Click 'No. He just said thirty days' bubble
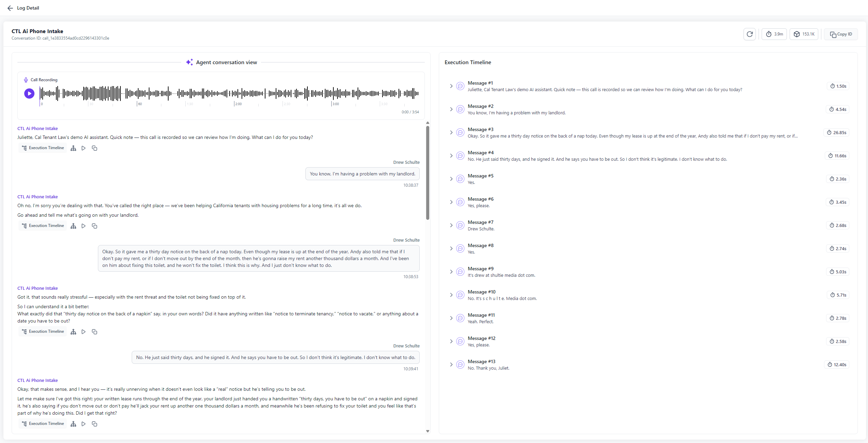 pos(276,357)
